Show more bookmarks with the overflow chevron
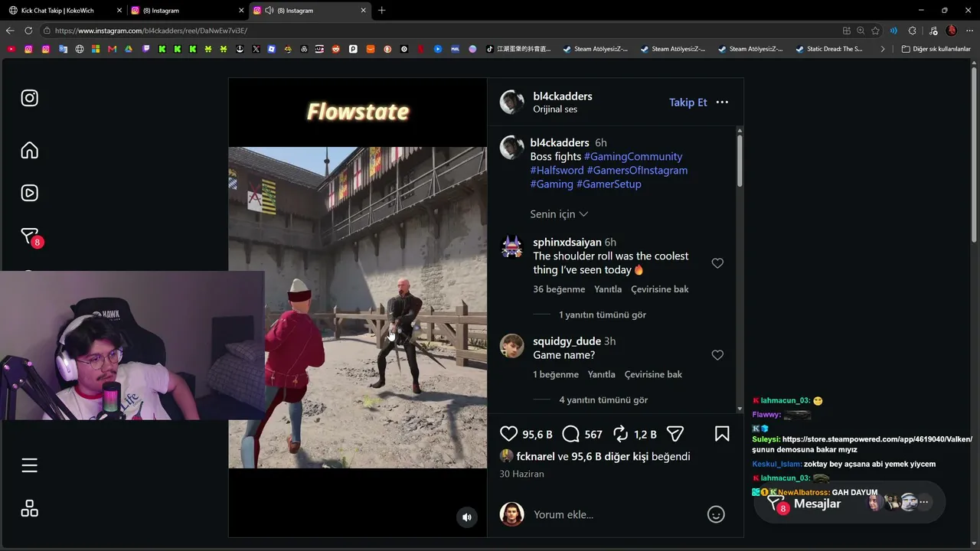The width and height of the screenshot is (980, 551). (x=883, y=49)
